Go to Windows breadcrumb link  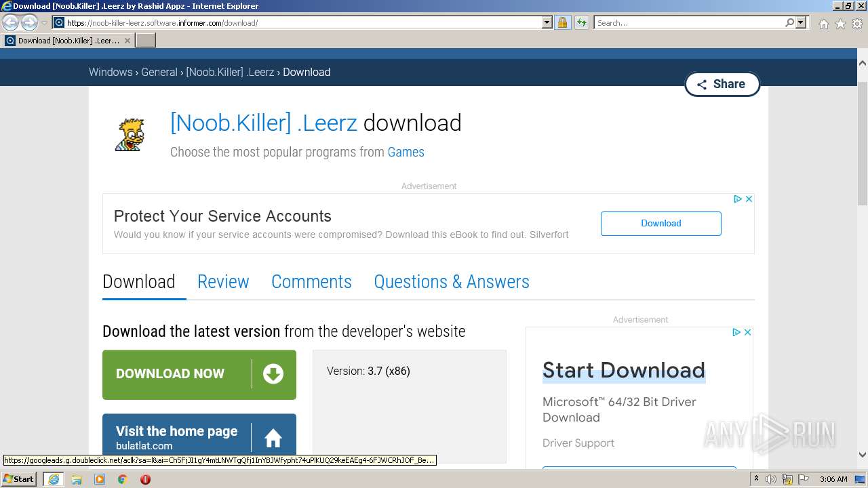(x=111, y=72)
